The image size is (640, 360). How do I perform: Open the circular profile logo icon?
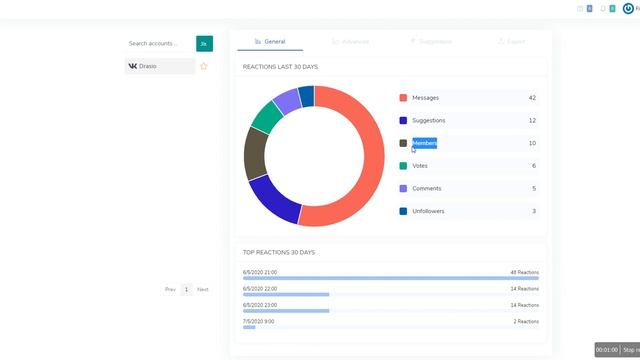pyautogui.click(x=628, y=8)
